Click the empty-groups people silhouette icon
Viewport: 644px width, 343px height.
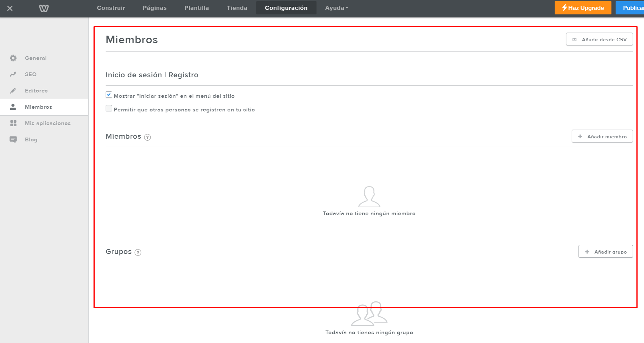[369, 314]
